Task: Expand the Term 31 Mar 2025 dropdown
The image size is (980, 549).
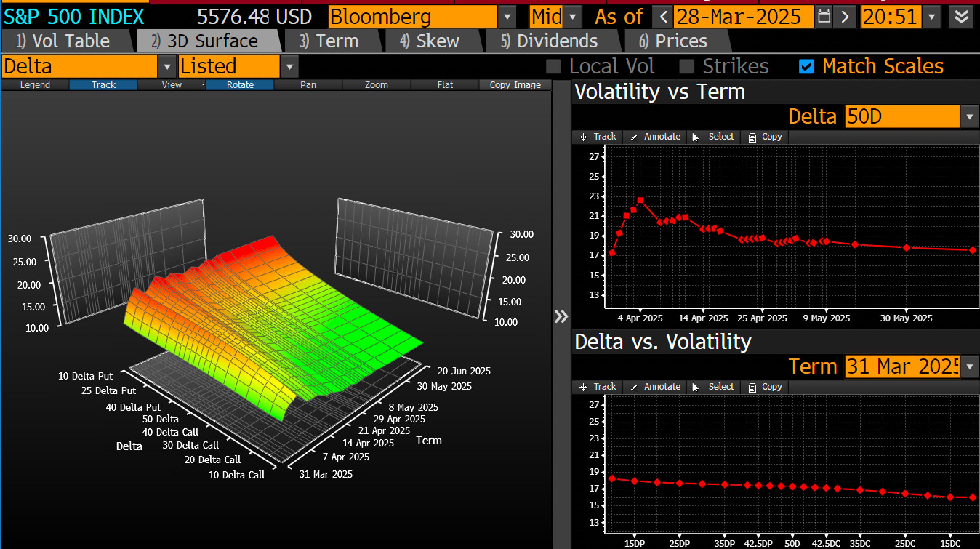Action: pyautogui.click(x=969, y=366)
